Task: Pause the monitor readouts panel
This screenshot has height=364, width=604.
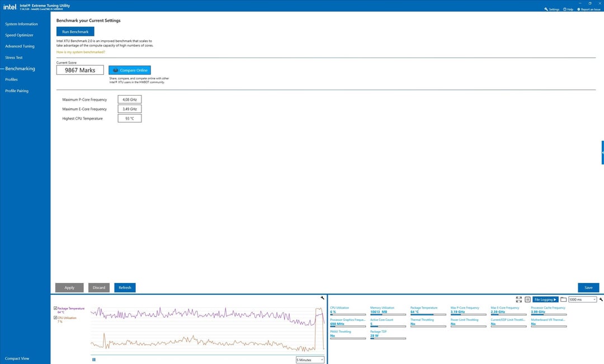Action: pos(527,300)
